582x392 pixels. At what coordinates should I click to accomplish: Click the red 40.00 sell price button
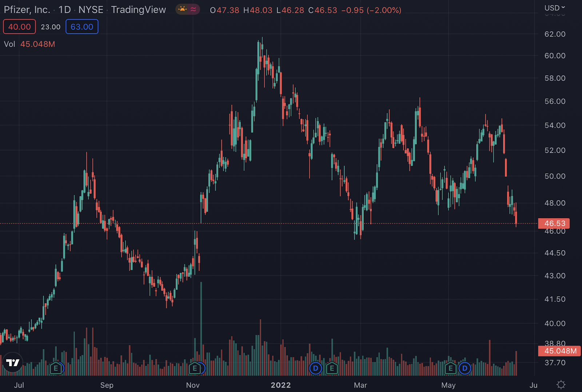tap(19, 27)
